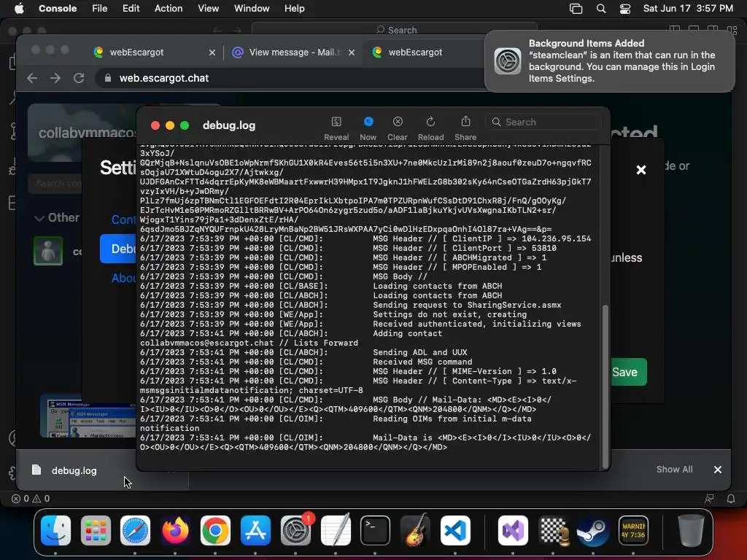
Task: Select the About settings link
Action: tap(123, 278)
